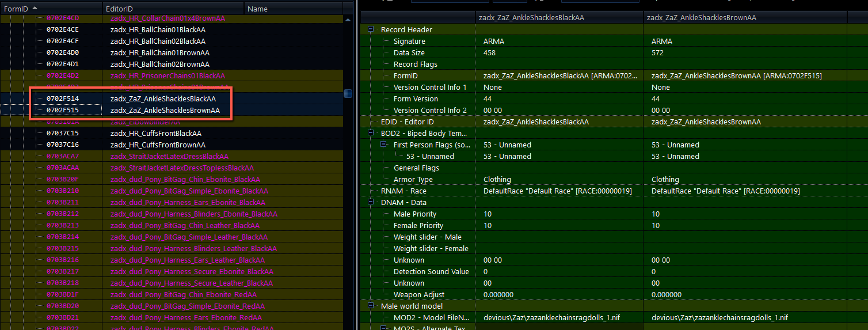
Task: Select record zadx_HR_BallChain01BlackAA
Action: click(158, 29)
